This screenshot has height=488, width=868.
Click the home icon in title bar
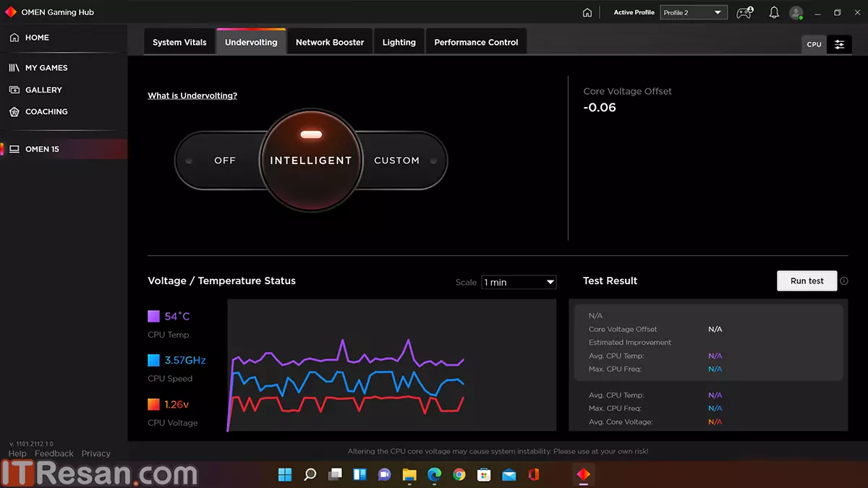click(x=587, y=12)
